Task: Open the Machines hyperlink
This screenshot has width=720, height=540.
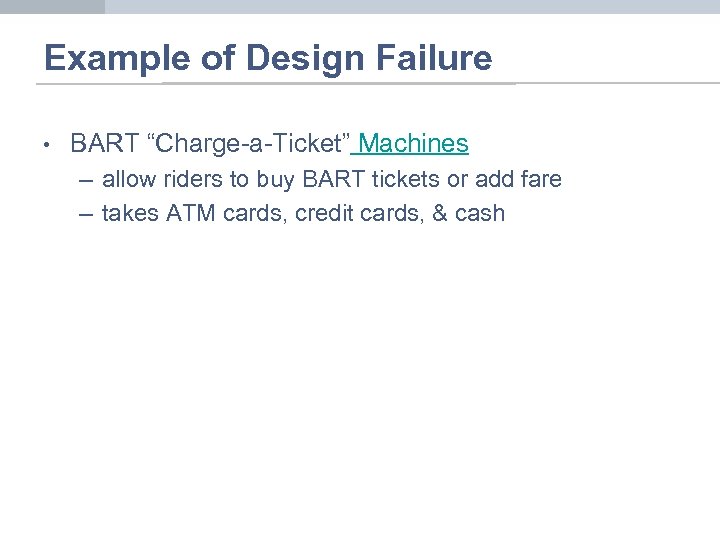Action: coord(414,144)
